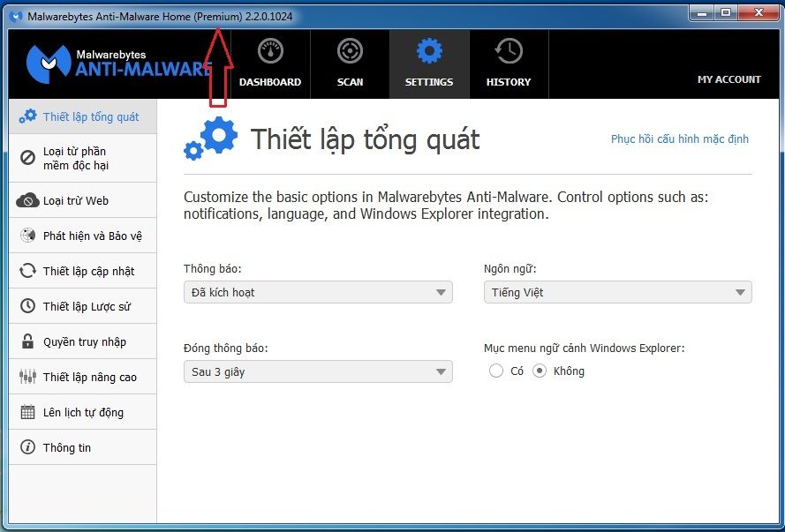Open the Dashboard gauge icon

270,51
